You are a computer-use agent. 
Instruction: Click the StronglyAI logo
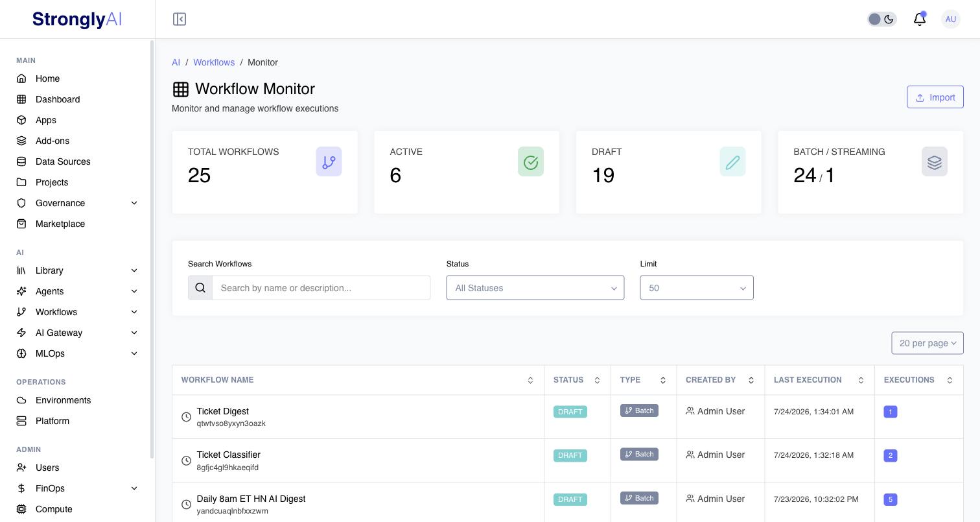click(x=77, y=19)
